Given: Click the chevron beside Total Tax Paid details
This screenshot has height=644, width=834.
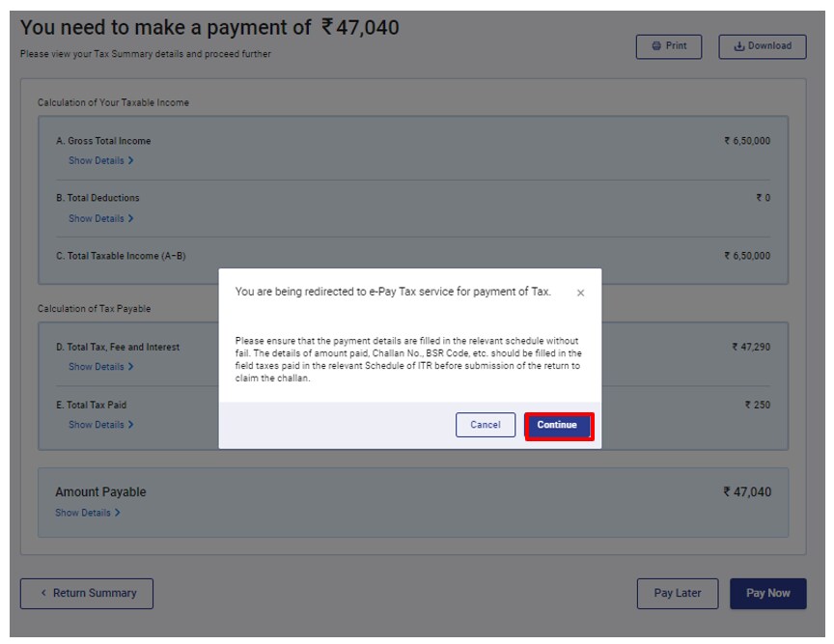Looking at the screenshot, I should tap(131, 425).
